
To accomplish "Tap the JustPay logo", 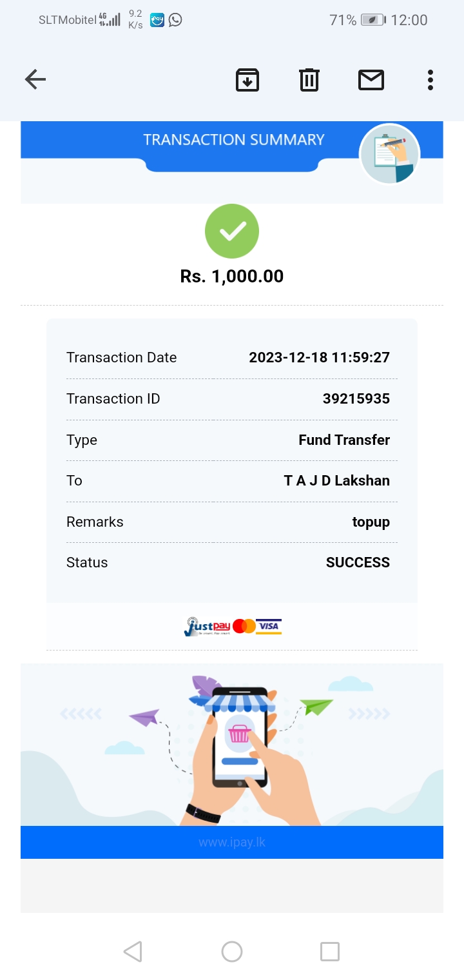I will (x=207, y=627).
